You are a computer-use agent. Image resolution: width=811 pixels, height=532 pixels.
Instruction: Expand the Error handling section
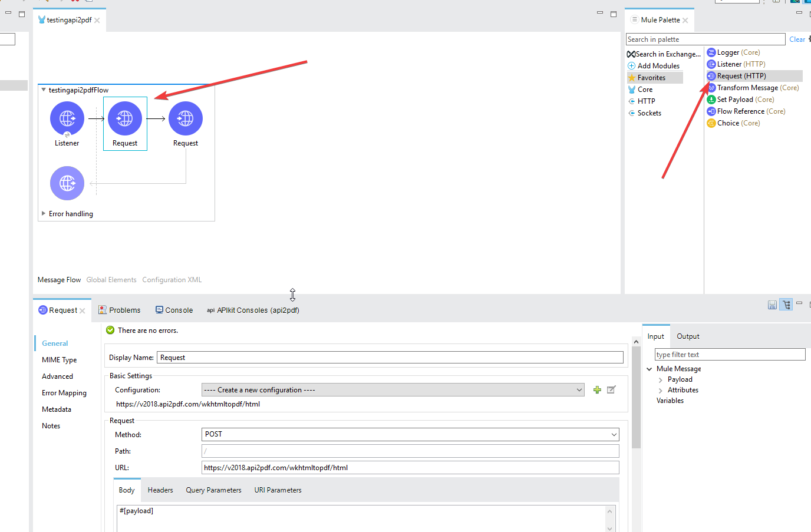pyautogui.click(x=44, y=213)
